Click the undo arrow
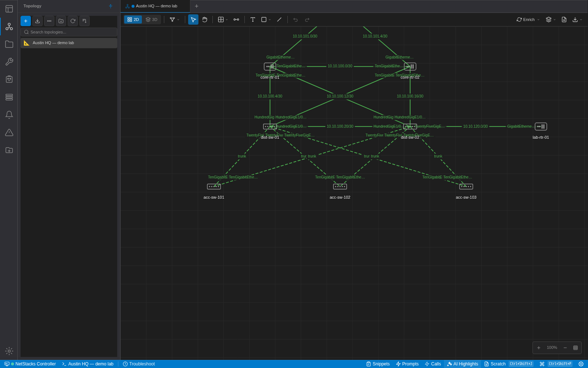The height and width of the screenshot is (368, 588). point(295,20)
